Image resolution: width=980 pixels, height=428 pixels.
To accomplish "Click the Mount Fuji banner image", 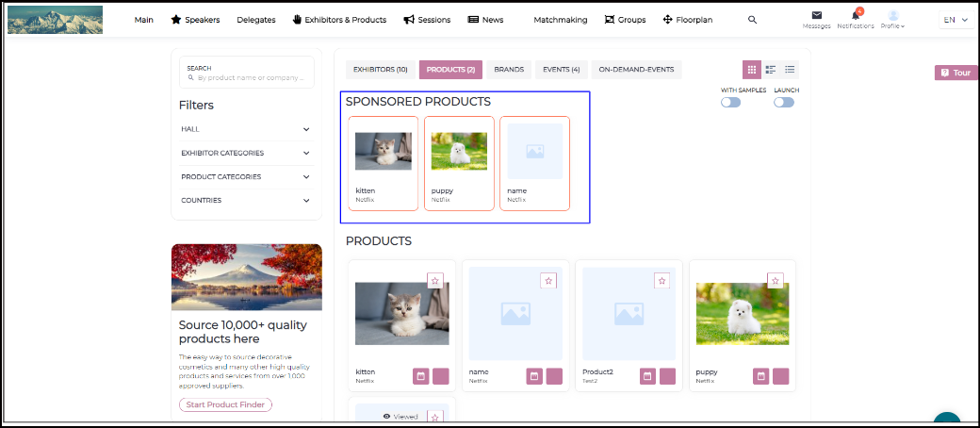I will point(247,277).
